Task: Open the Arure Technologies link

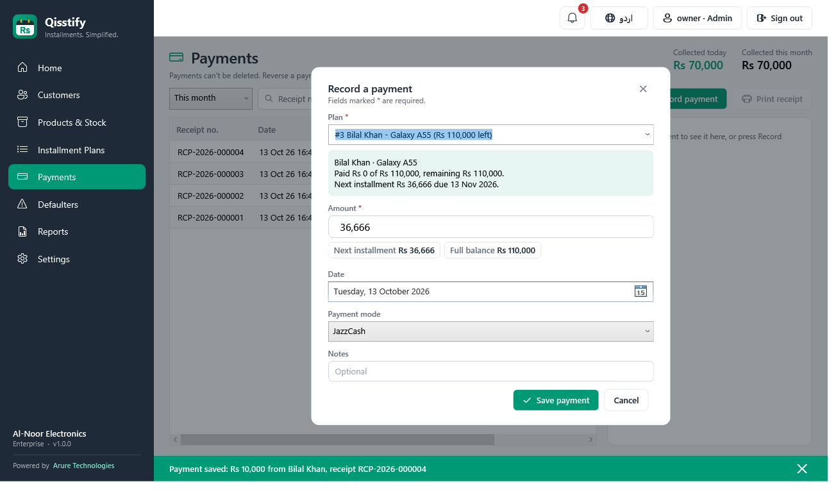Action: [83, 466]
